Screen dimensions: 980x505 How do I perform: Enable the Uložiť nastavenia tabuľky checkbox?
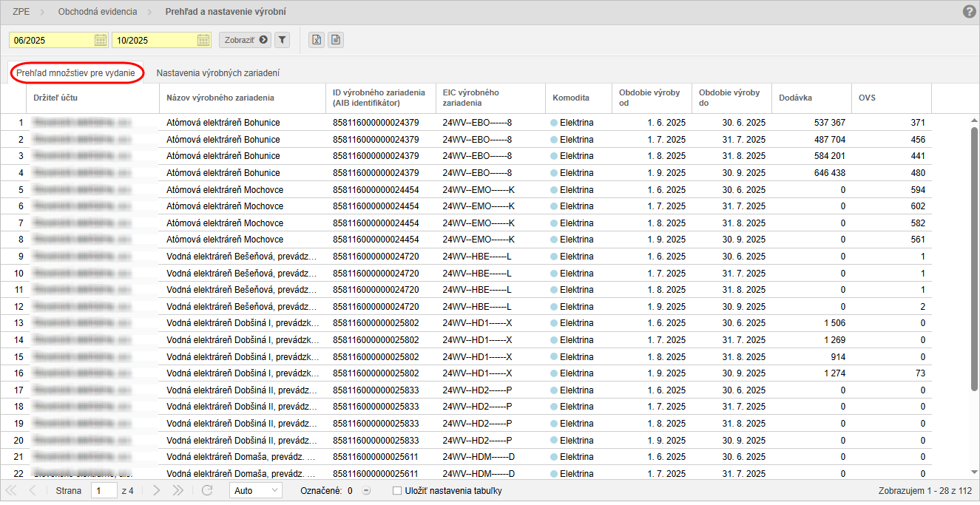pyautogui.click(x=397, y=490)
